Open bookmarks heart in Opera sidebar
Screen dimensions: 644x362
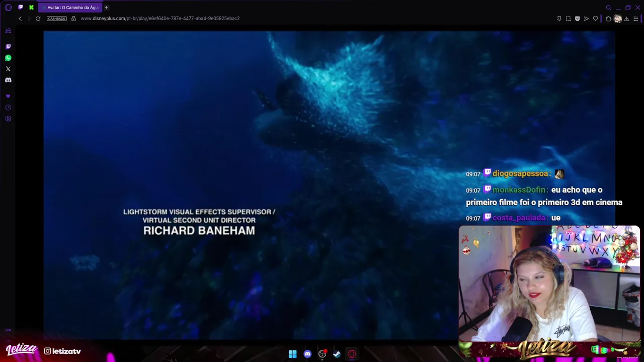click(8, 96)
